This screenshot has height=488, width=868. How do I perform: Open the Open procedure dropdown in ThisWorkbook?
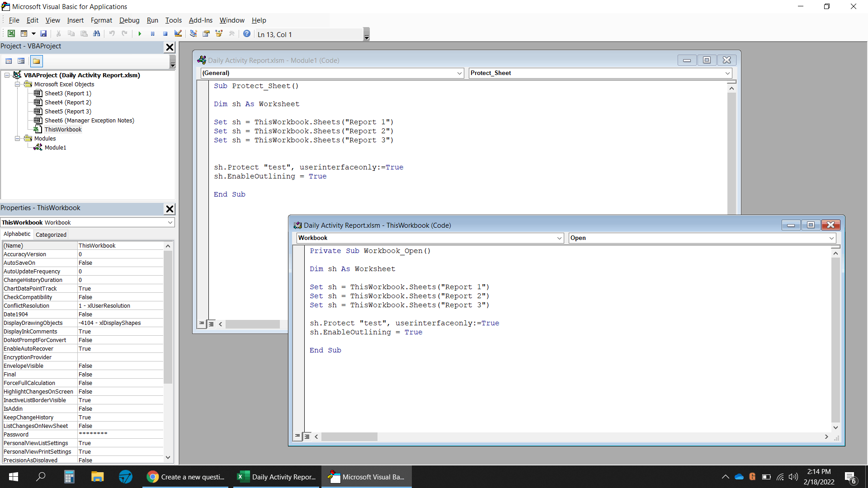[x=831, y=238]
